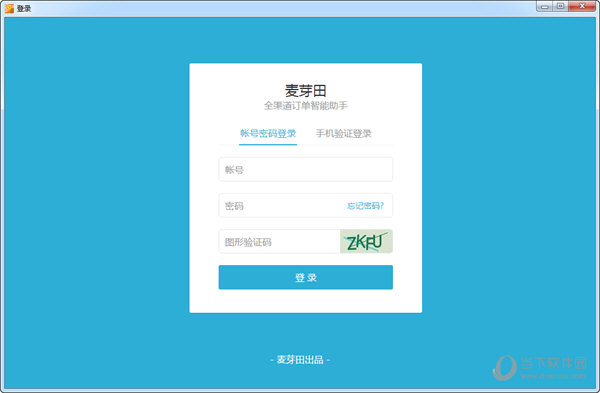Viewport: 600px width, 393px height.
Task: Open the 忘记密码? link
Action: (365, 206)
